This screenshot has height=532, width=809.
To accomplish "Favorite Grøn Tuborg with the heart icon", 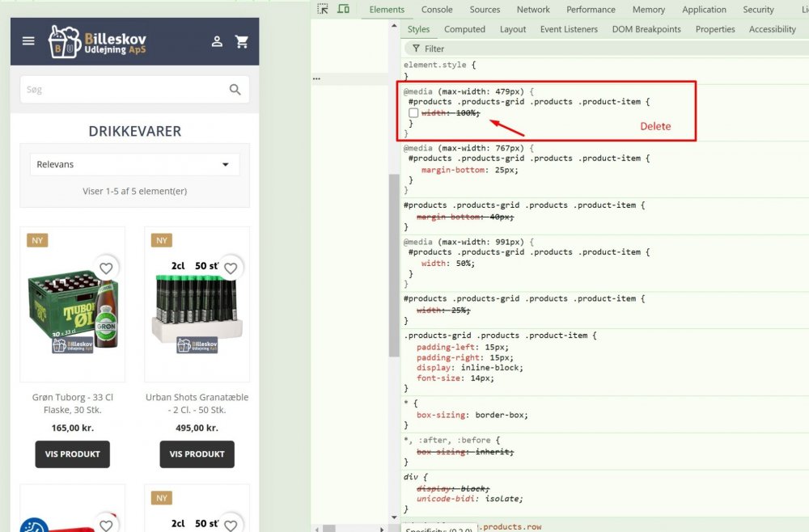I will point(106,268).
